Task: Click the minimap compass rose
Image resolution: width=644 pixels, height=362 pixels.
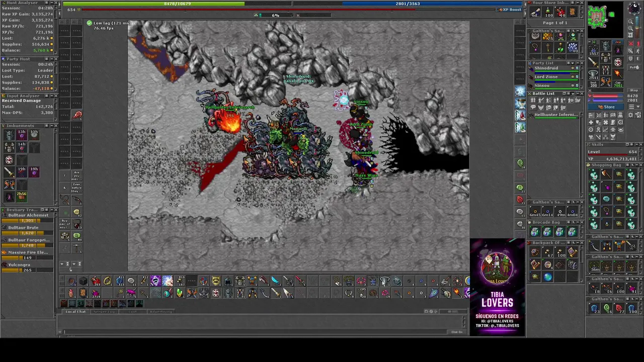Action: (x=634, y=8)
